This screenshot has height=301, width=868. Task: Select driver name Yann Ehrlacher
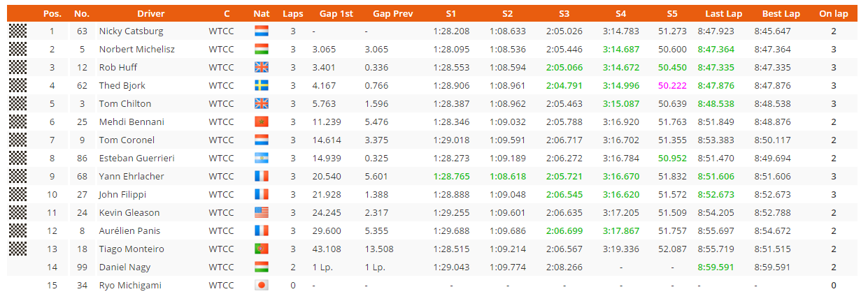131,177
